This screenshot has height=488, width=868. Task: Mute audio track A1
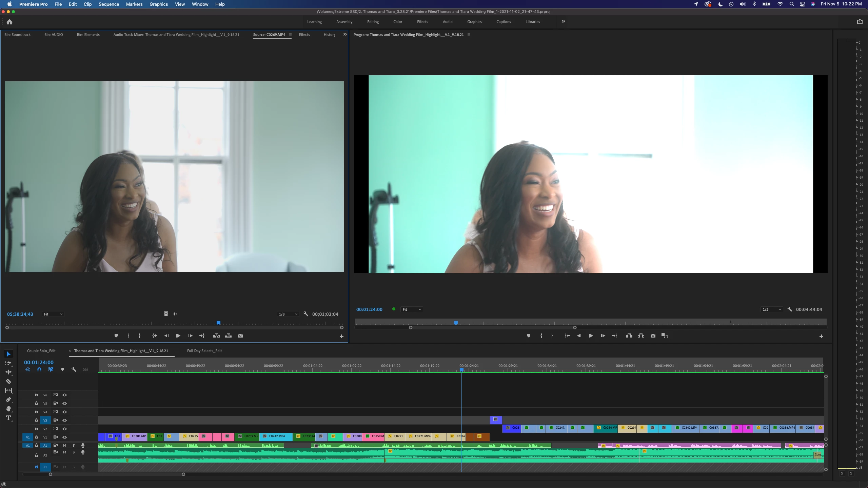point(64,445)
